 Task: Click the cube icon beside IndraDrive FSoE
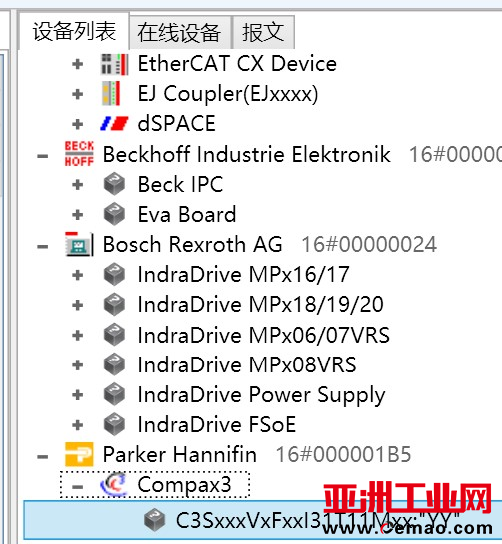point(114,424)
